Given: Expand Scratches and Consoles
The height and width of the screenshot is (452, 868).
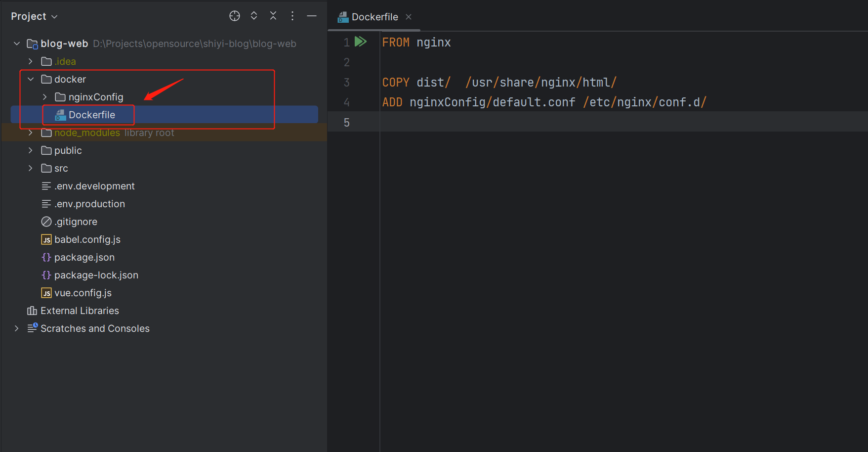Looking at the screenshot, I should [x=17, y=328].
